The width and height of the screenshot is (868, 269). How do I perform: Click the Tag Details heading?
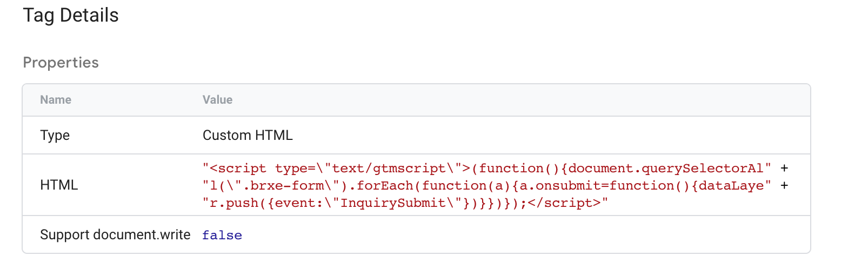point(71,16)
